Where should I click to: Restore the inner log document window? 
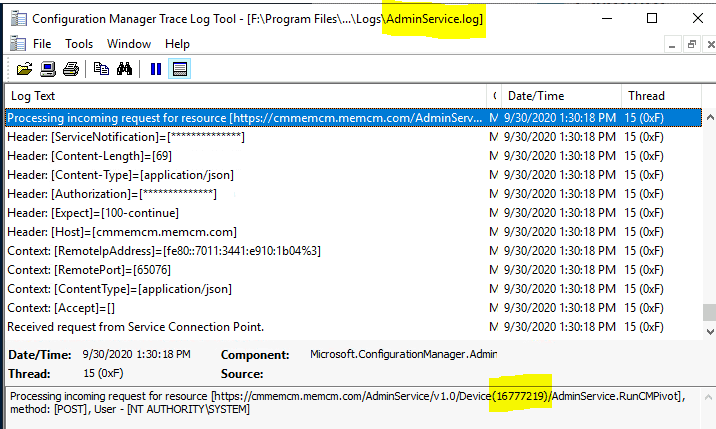click(x=692, y=44)
